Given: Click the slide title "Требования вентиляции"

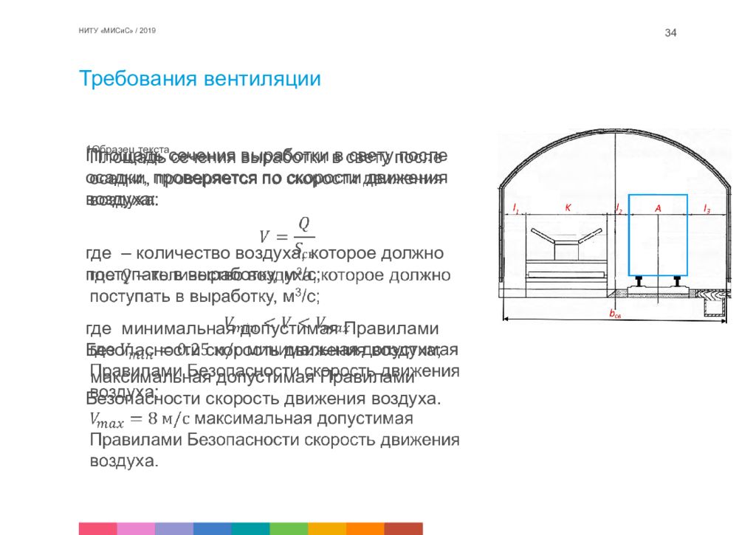Looking at the screenshot, I should coord(199,78).
